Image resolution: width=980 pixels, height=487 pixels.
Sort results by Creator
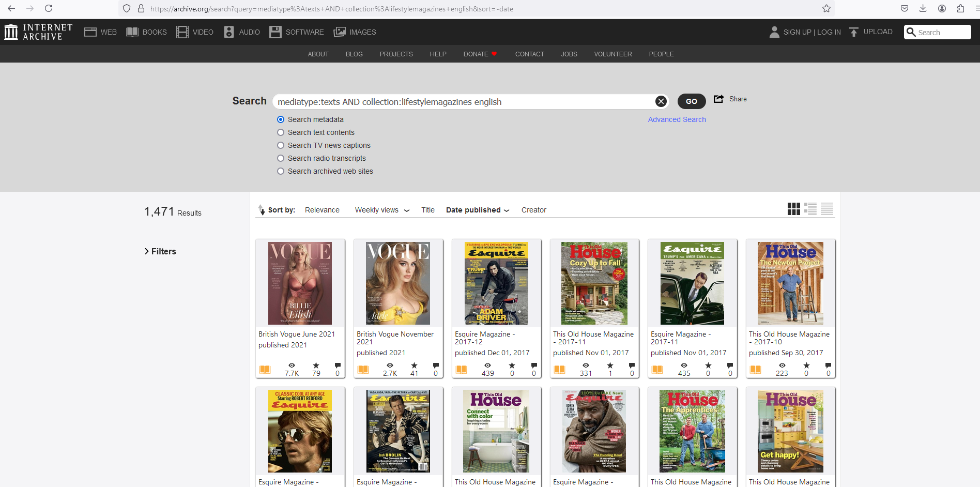pyautogui.click(x=534, y=210)
